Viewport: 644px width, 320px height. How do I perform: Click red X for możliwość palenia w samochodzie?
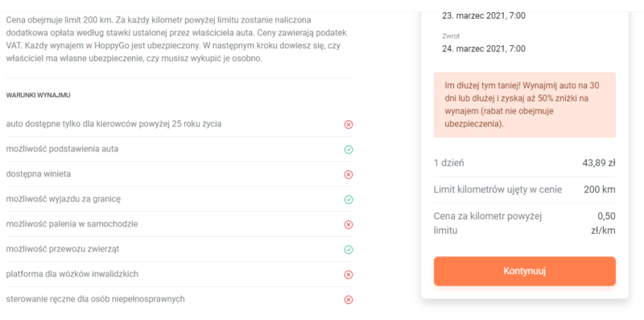tap(349, 225)
